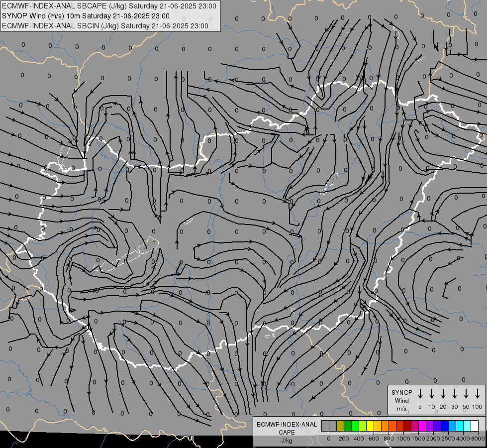Screen dimensions: 487x448
Task: Select the white swatch at the legend end
Action: pyautogui.click(x=474, y=426)
